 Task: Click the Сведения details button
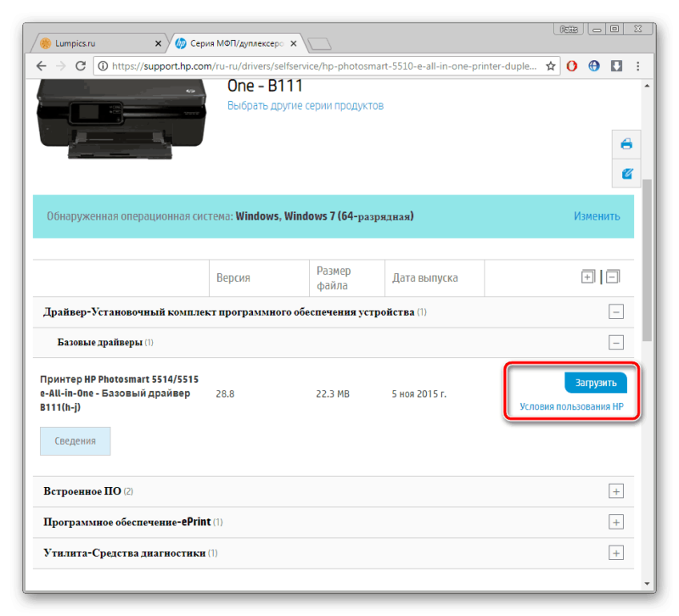tap(76, 441)
